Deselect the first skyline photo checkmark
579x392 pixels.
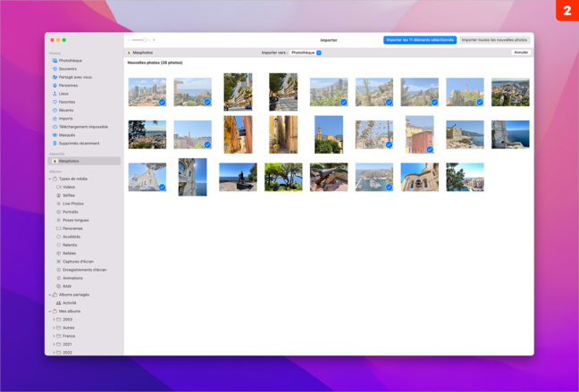(162, 103)
